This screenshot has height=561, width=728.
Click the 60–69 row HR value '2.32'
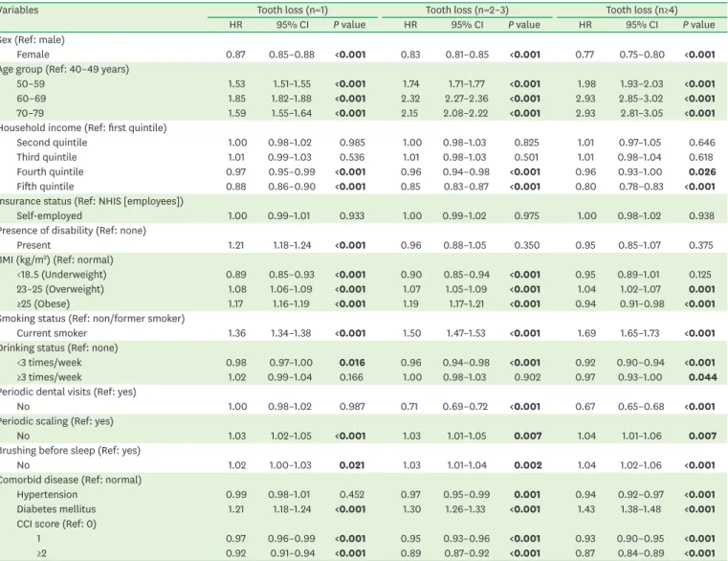point(410,99)
